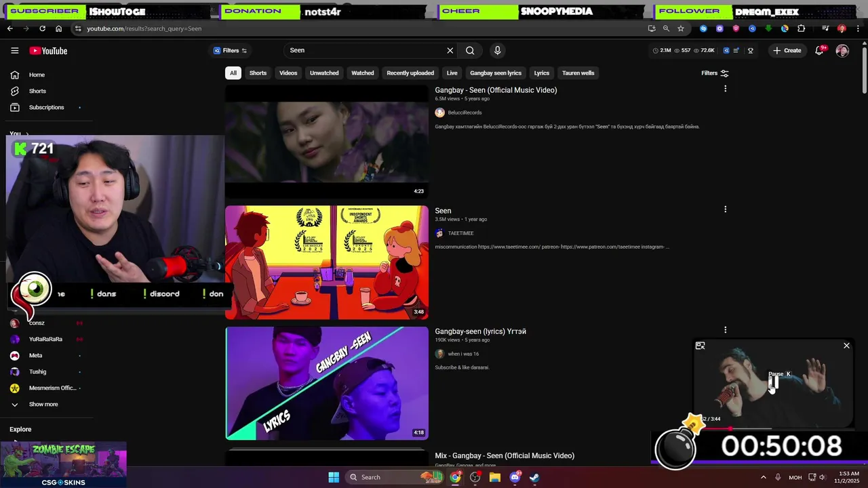Image resolution: width=868 pixels, height=488 pixels.
Task: Open Home in the sidebar
Action: tap(37, 75)
